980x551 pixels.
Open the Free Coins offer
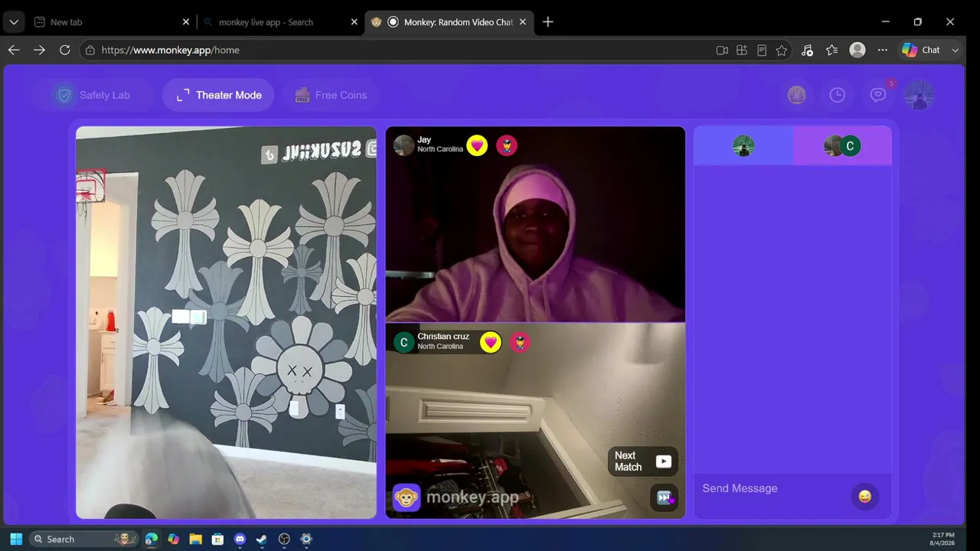coord(331,95)
